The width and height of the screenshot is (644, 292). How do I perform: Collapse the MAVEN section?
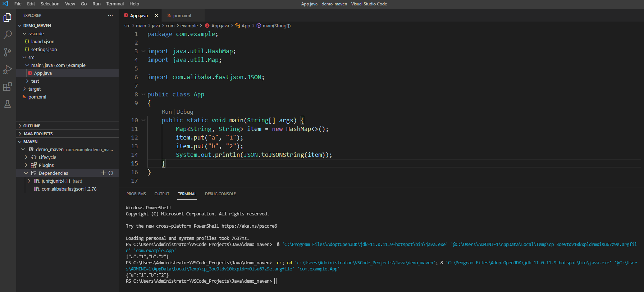[x=20, y=142]
